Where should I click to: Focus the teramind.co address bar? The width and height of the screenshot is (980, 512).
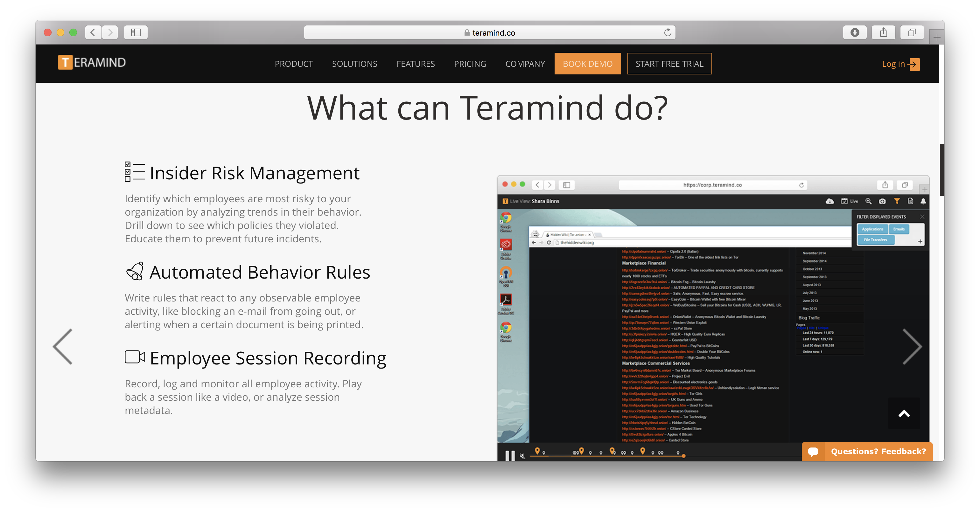(x=490, y=33)
